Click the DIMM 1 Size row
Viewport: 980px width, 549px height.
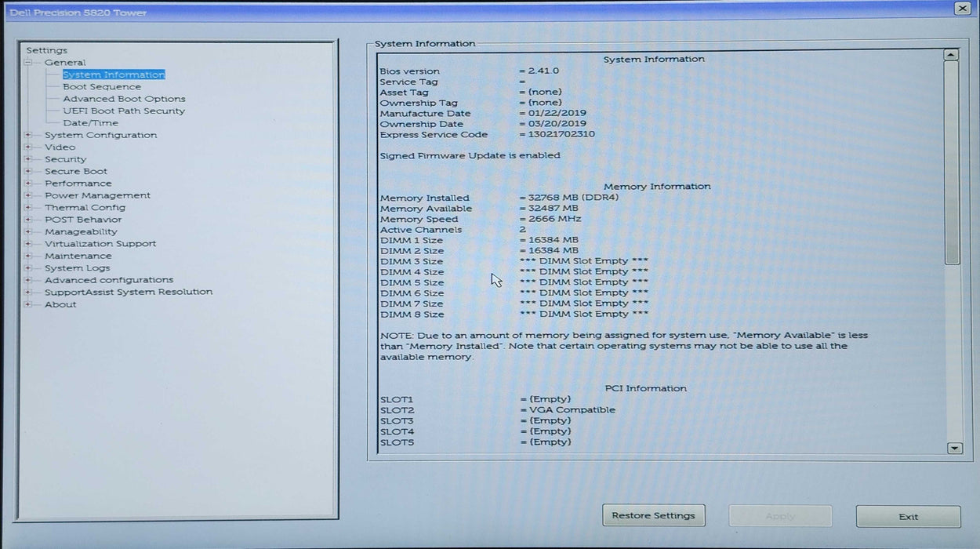pos(480,240)
